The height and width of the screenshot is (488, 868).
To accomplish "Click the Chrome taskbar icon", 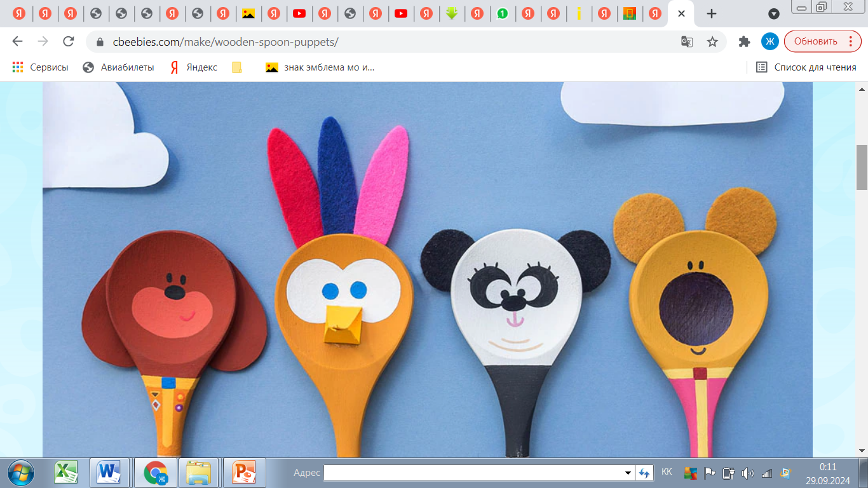I will point(155,473).
